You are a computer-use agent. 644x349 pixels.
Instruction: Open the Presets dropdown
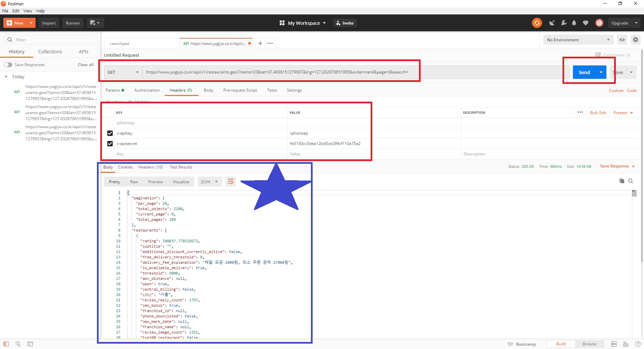[x=623, y=113]
